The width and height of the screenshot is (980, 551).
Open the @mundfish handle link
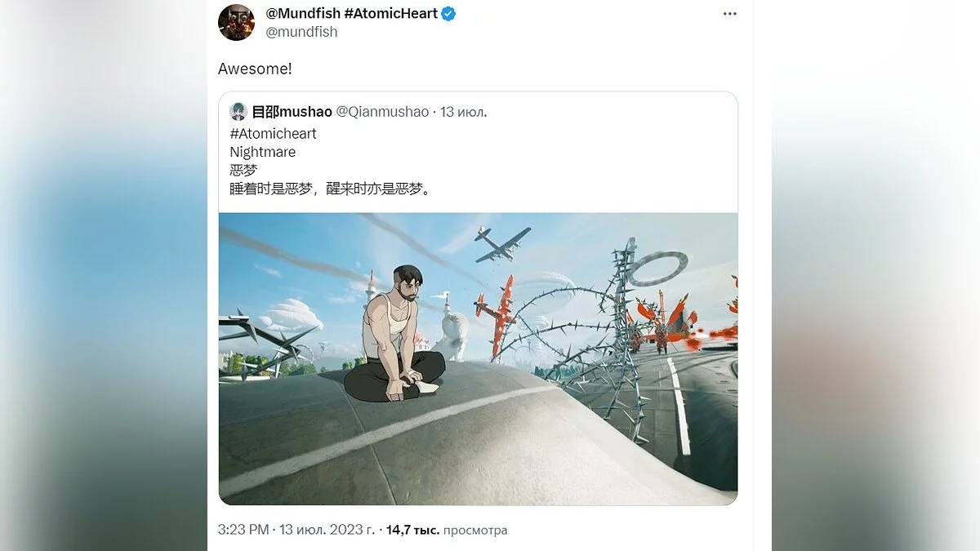[x=301, y=32]
